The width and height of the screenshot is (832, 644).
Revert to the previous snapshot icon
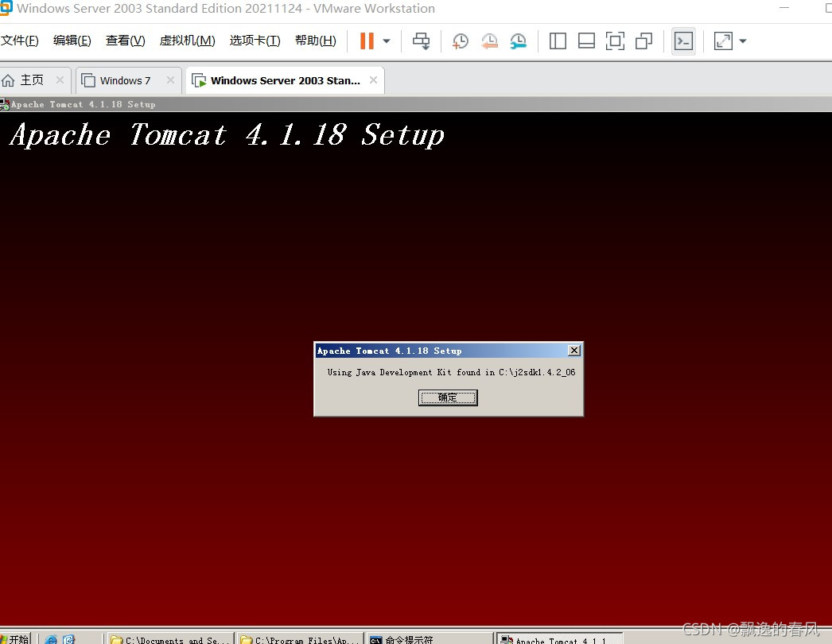tap(489, 41)
